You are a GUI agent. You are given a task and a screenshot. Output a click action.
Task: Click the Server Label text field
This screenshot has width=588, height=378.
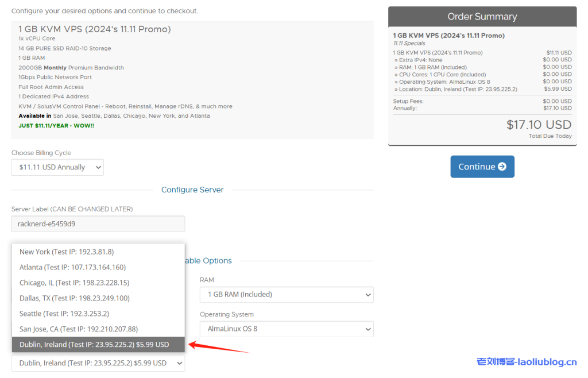coord(98,224)
